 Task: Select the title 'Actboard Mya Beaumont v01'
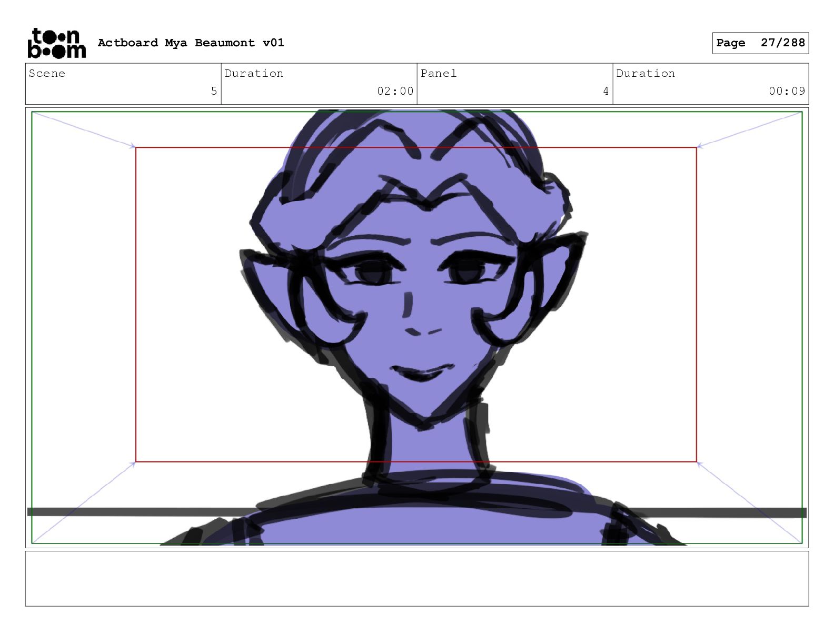click(x=191, y=43)
